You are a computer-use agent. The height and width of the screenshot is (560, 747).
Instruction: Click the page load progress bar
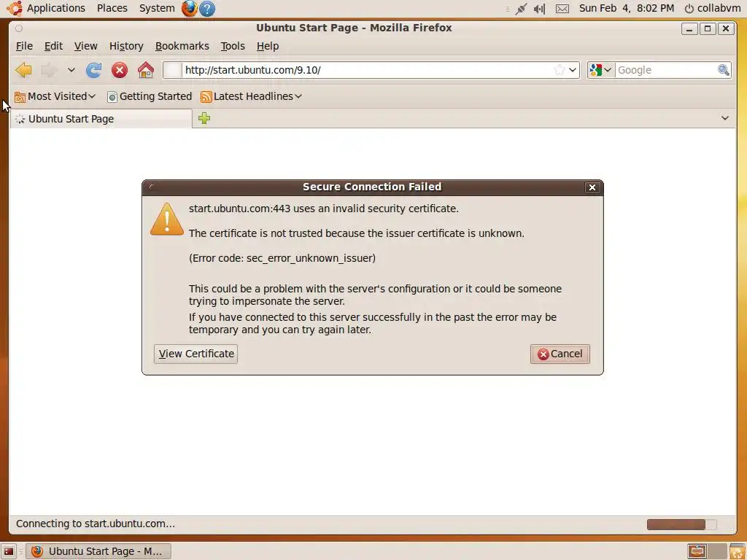click(681, 524)
